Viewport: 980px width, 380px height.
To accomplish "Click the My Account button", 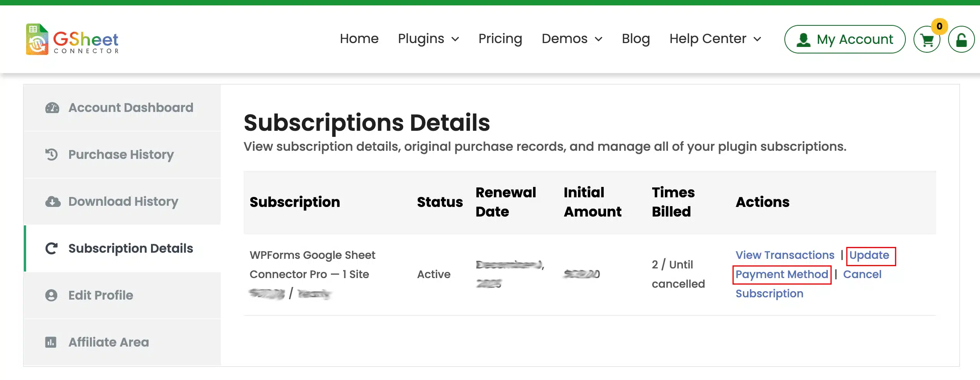I will click(x=845, y=39).
